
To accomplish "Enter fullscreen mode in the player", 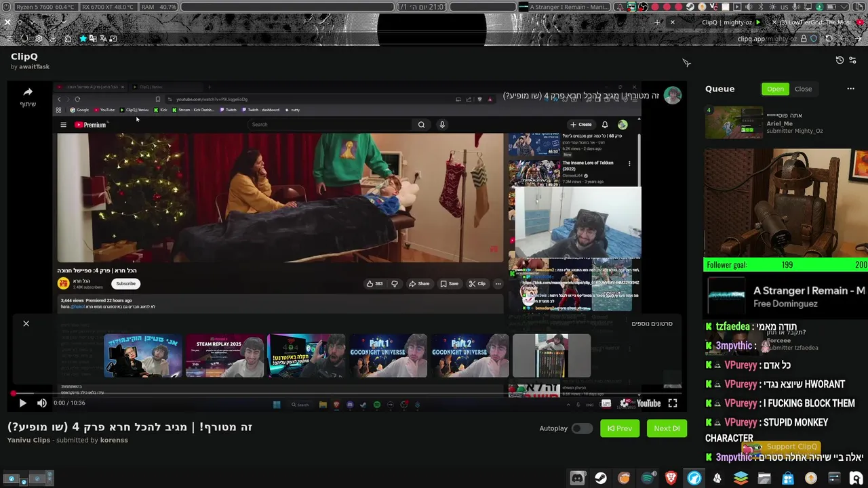I will [x=673, y=403].
